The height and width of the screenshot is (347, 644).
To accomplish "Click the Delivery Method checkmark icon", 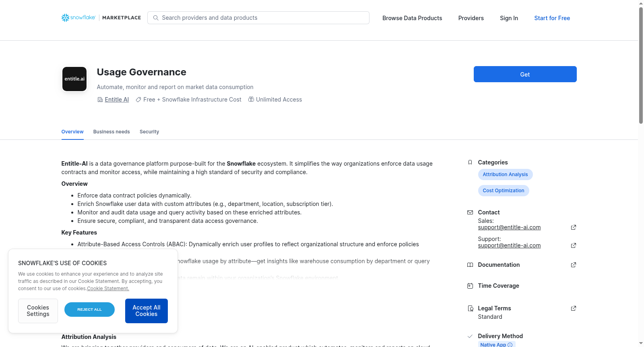I will point(470,336).
